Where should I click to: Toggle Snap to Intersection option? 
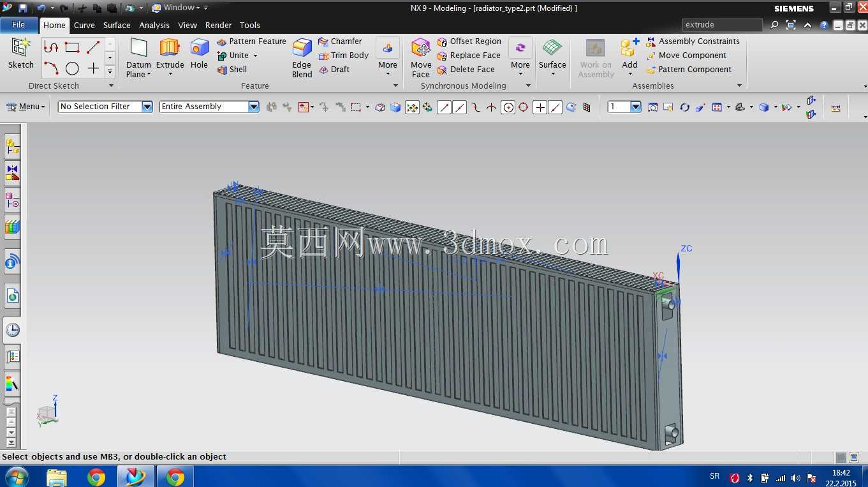[x=491, y=107]
